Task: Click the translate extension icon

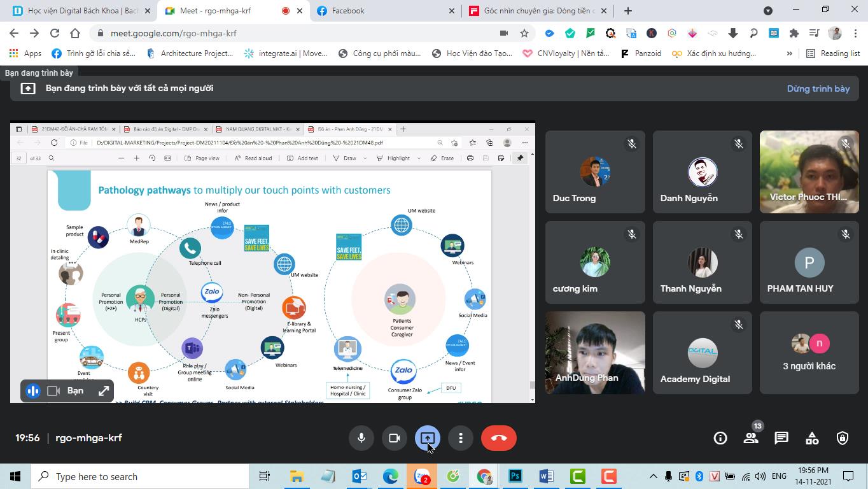Action: 631,33
